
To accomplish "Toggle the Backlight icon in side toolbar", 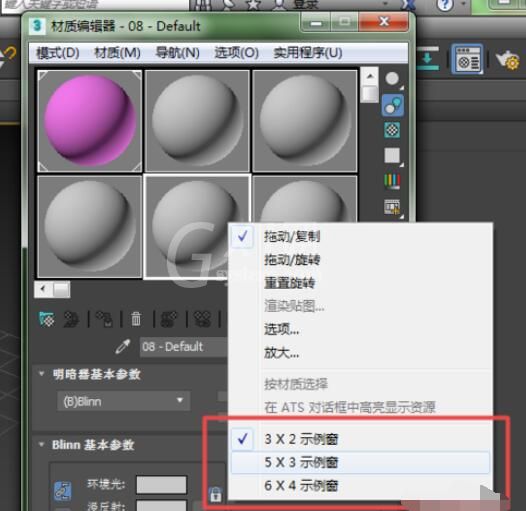I will tap(392, 105).
